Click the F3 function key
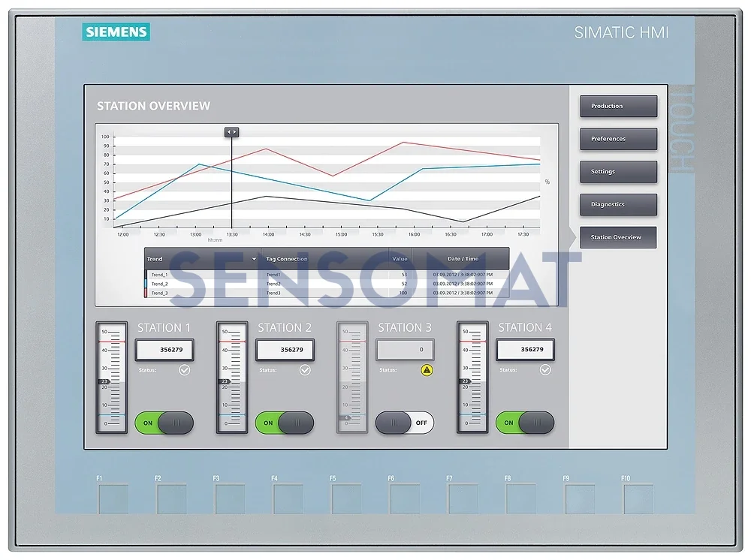Image resolution: width=751 pixels, height=560 pixels. (x=230, y=499)
